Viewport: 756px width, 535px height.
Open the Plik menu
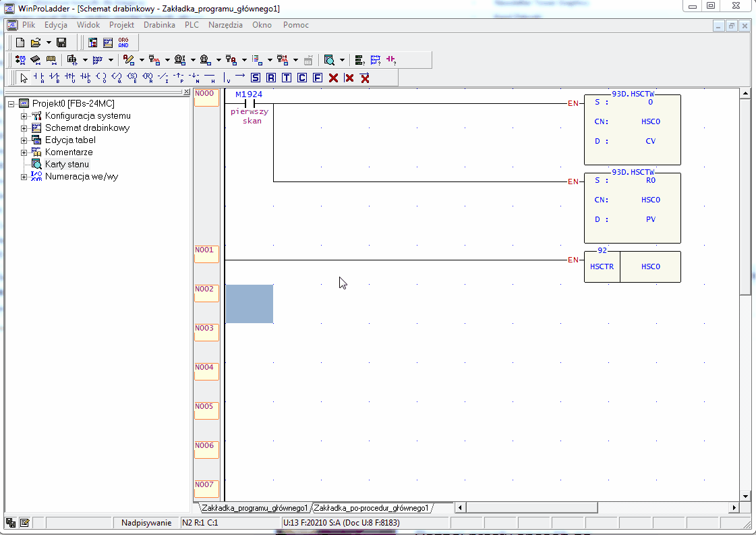point(28,24)
